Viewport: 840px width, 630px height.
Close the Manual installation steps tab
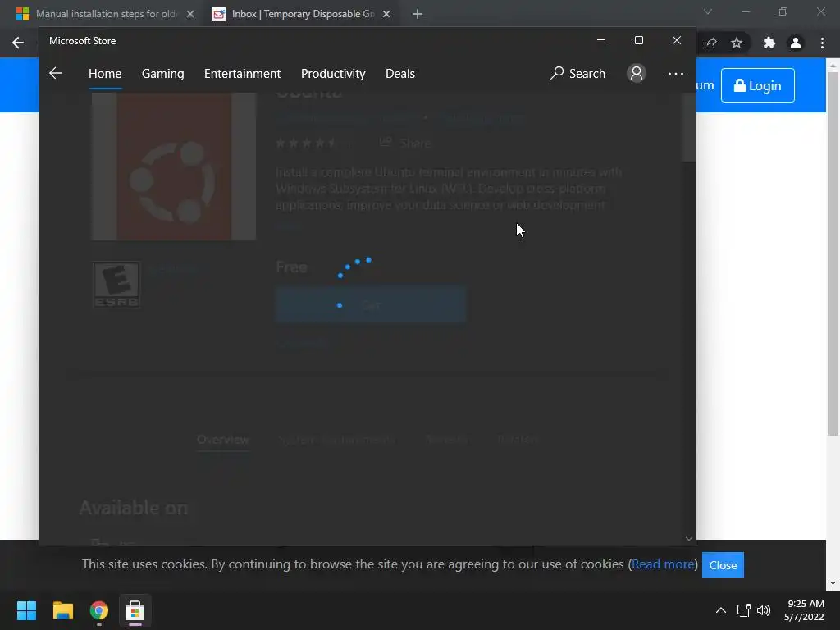[190, 15]
